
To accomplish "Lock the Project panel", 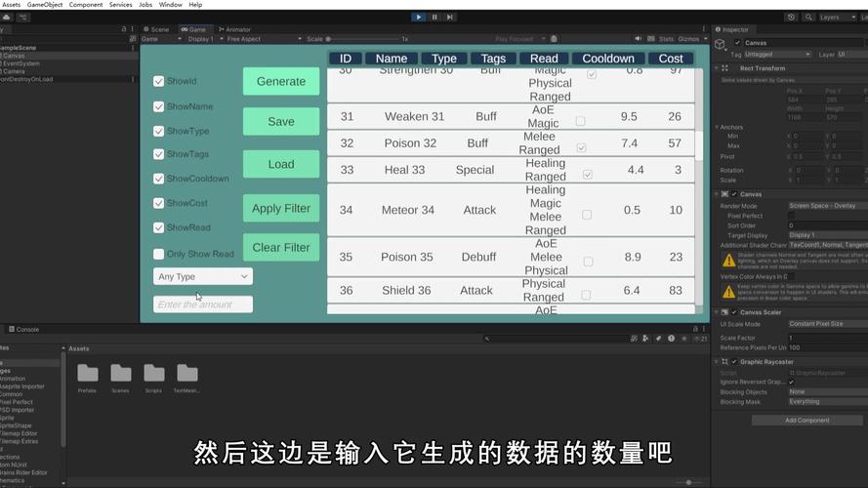I will point(695,329).
